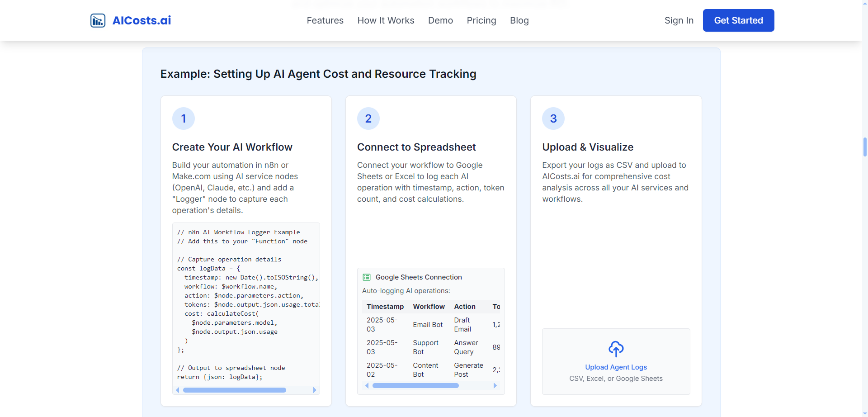Click the Generate Post action cell
868x417 pixels.
(x=469, y=370)
